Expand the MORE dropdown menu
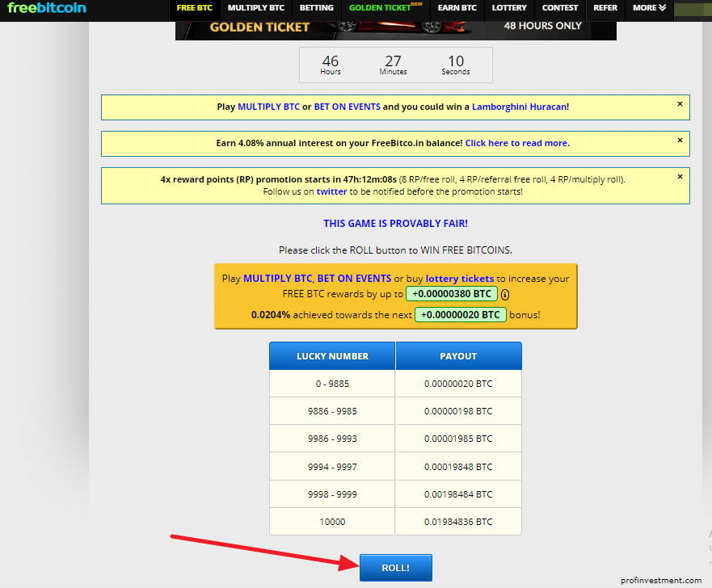712x588 pixels. 649,8
